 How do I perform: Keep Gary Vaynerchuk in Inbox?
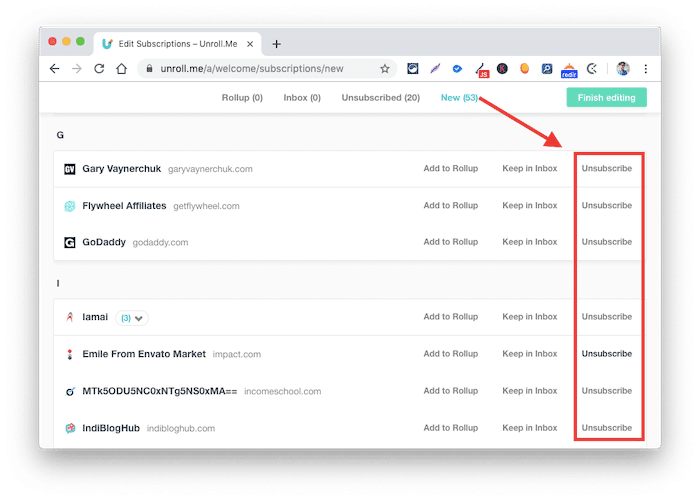(x=530, y=169)
